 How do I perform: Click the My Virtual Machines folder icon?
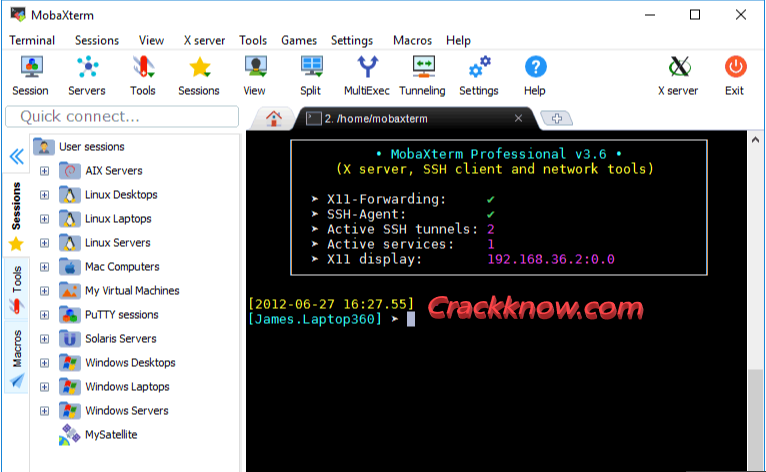69,291
